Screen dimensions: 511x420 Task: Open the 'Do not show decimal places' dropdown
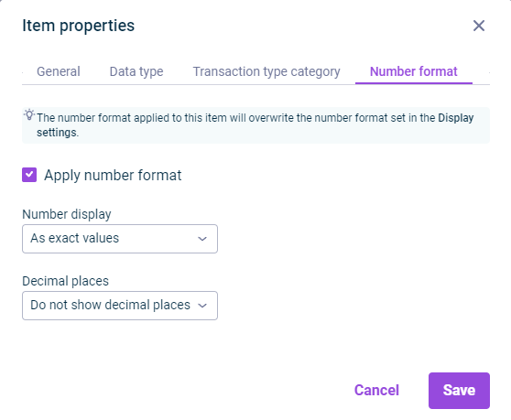[120, 306]
